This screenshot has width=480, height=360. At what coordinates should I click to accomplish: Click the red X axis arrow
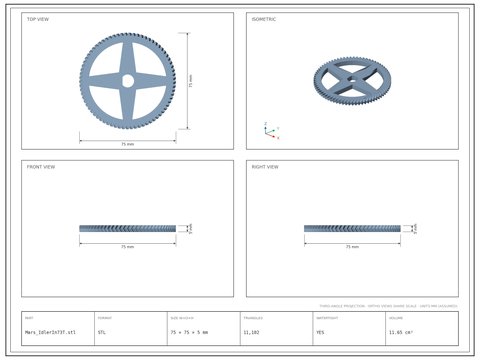pos(271,135)
